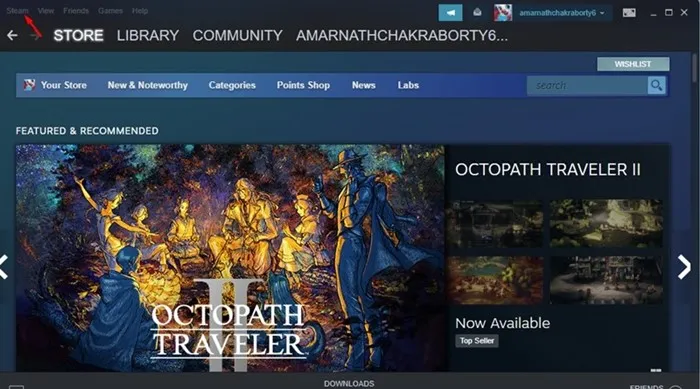View the third Octopath screenshot thumbnail
This screenshot has width=700, height=389.
pos(495,280)
